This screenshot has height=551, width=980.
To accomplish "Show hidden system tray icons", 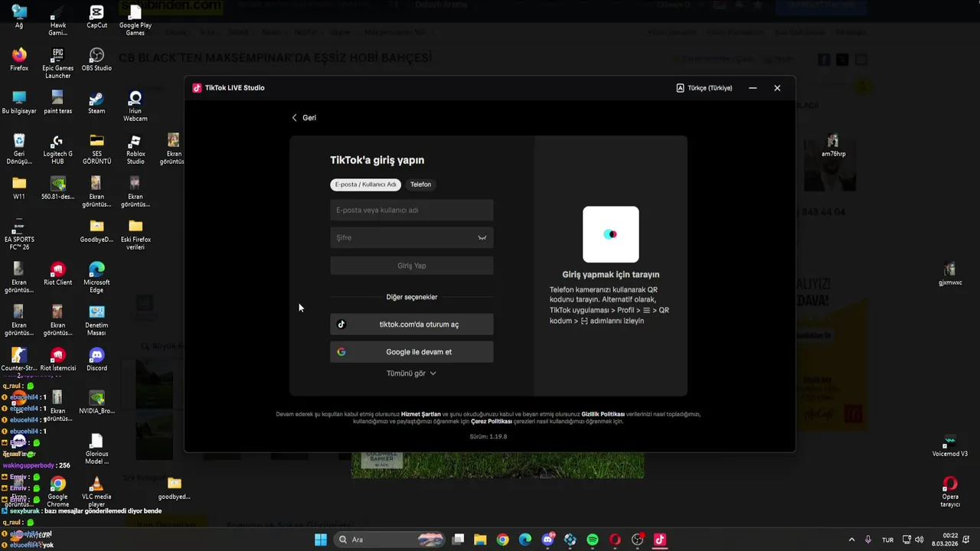I will [851, 540].
